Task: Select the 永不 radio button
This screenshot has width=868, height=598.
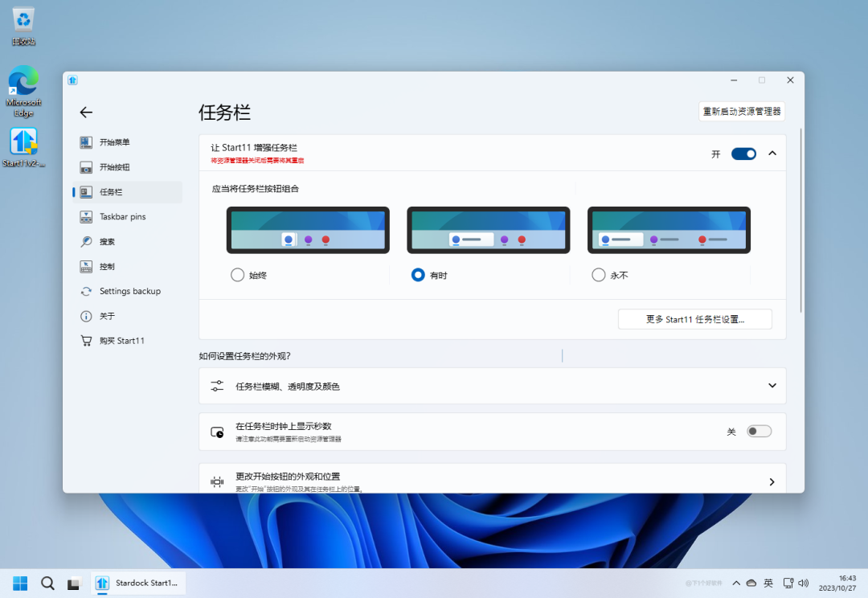Action: (x=599, y=275)
